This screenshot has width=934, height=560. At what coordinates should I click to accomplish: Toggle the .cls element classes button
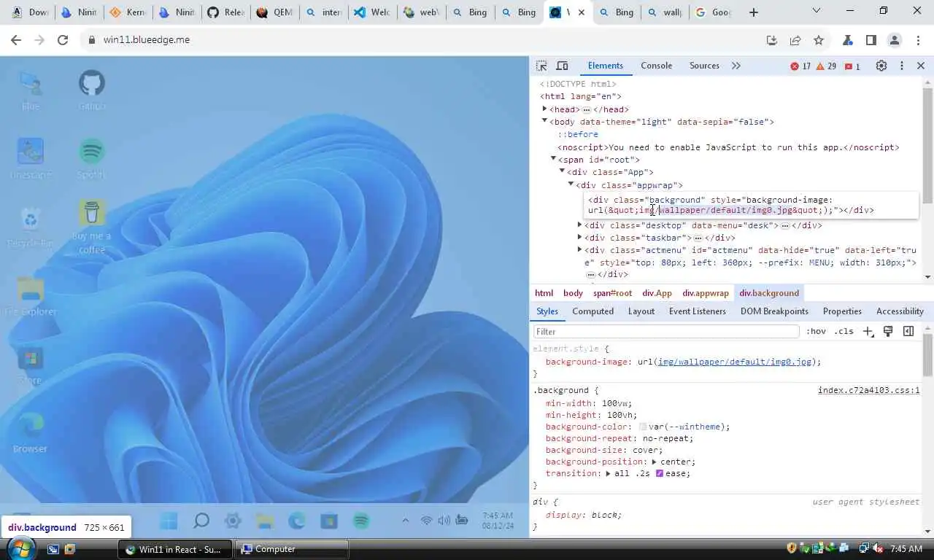pyautogui.click(x=844, y=331)
